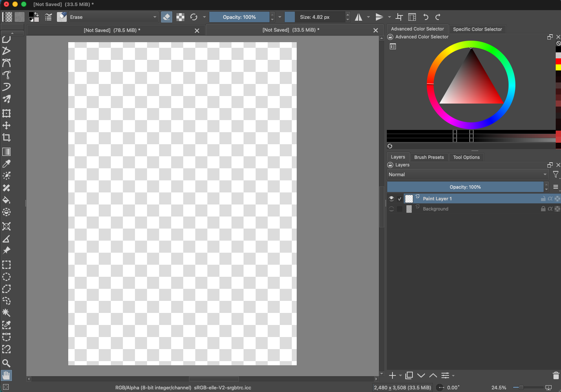
Task: Delete the selected layer with the trash button
Action: [556, 375]
